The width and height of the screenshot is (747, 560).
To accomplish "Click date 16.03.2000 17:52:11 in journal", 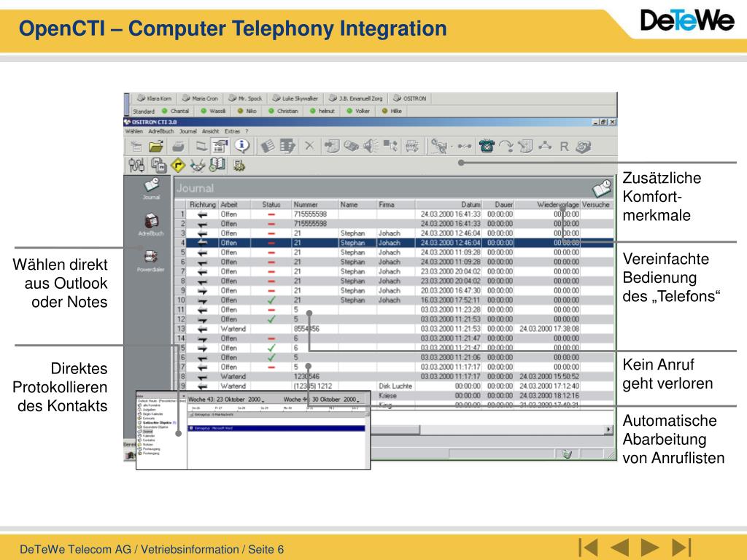I will coord(450,300).
